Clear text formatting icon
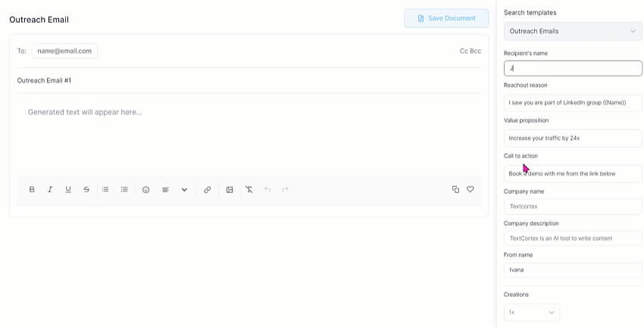Viewport: 644px width, 327px height. point(249,189)
